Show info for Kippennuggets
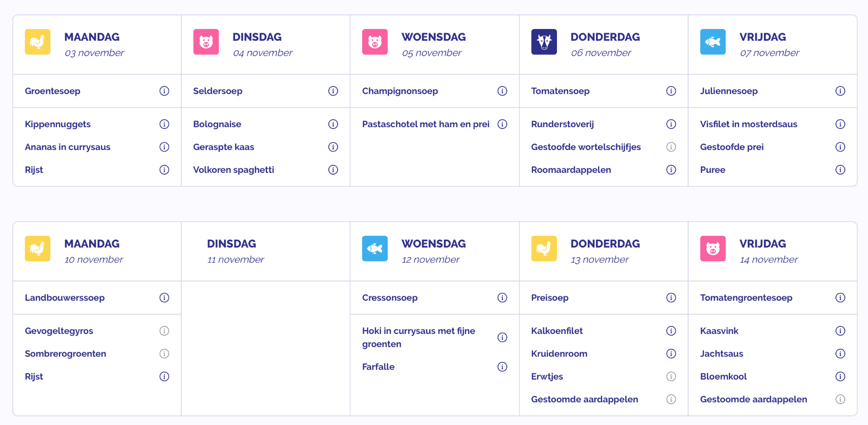 [x=165, y=124]
